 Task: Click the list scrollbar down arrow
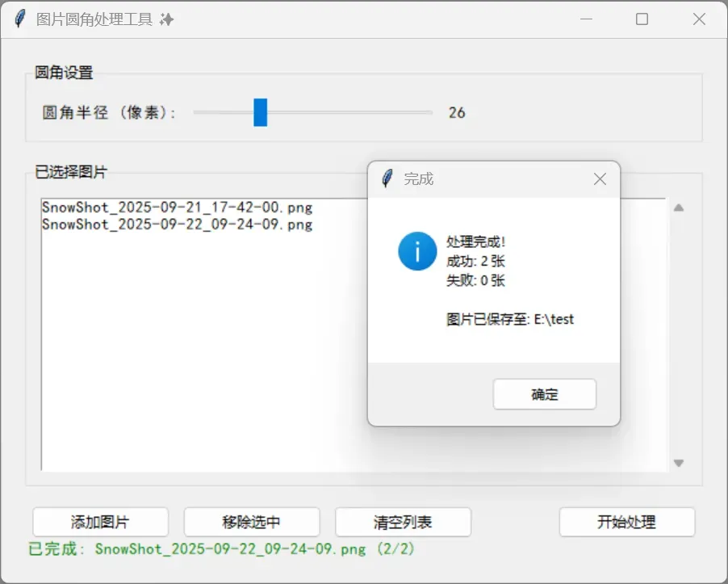[679, 463]
